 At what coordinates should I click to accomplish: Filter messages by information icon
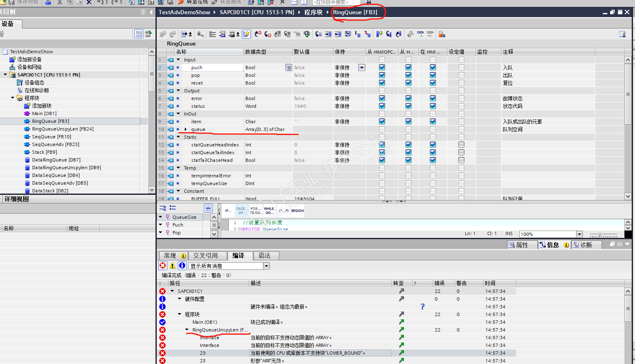tap(182, 266)
